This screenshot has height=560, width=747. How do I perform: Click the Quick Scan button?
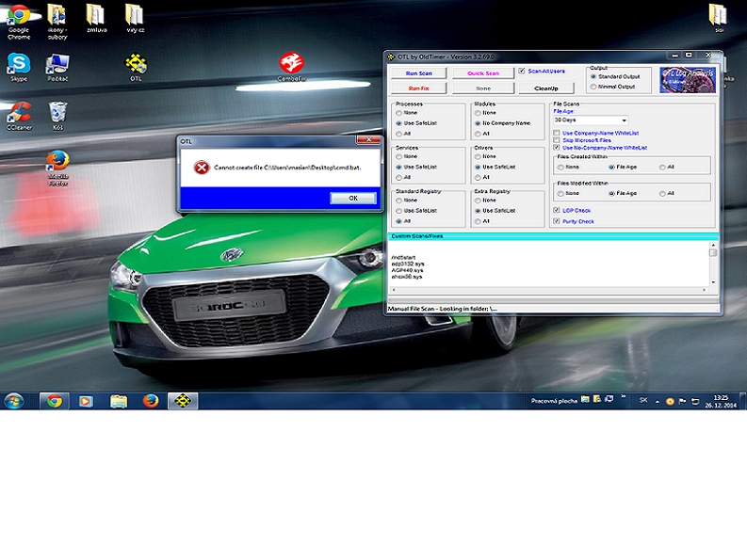pyautogui.click(x=483, y=72)
